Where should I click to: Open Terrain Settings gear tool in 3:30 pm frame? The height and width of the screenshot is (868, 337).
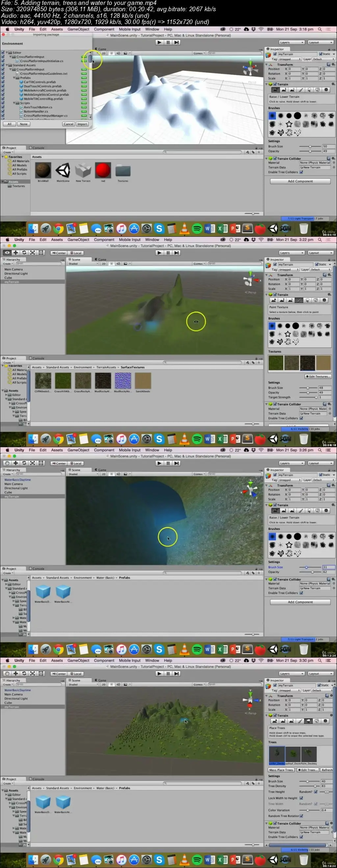(325, 721)
